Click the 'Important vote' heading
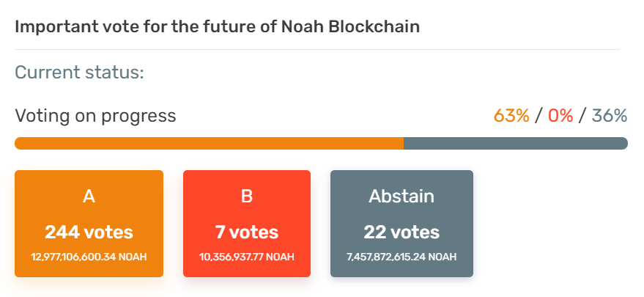The height and width of the screenshot is (297, 644). pyautogui.click(x=217, y=27)
